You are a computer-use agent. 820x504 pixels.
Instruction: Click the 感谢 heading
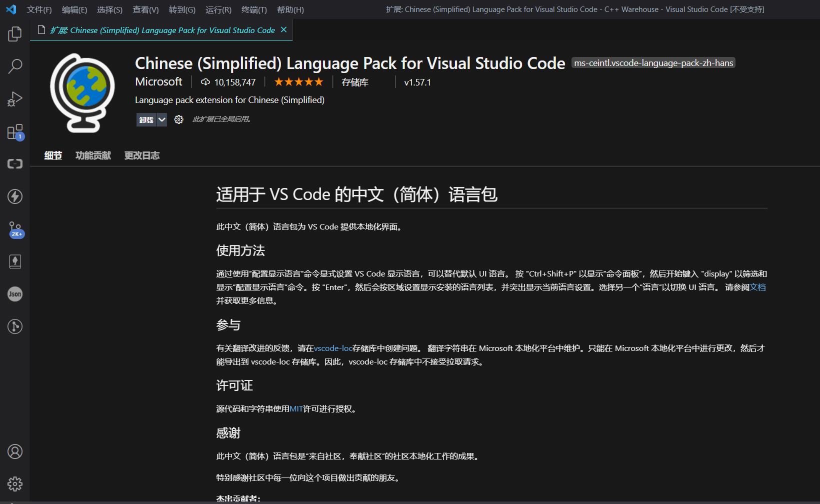pyautogui.click(x=228, y=433)
